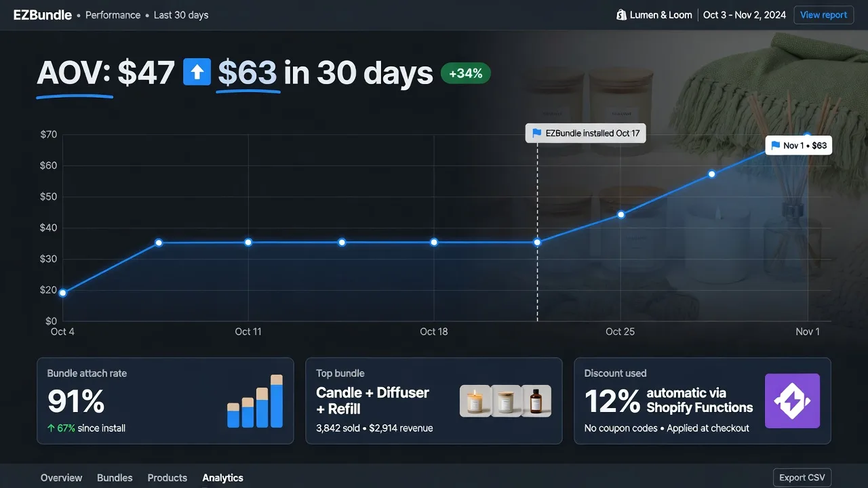Click the View report button
The image size is (868, 488).
(823, 15)
